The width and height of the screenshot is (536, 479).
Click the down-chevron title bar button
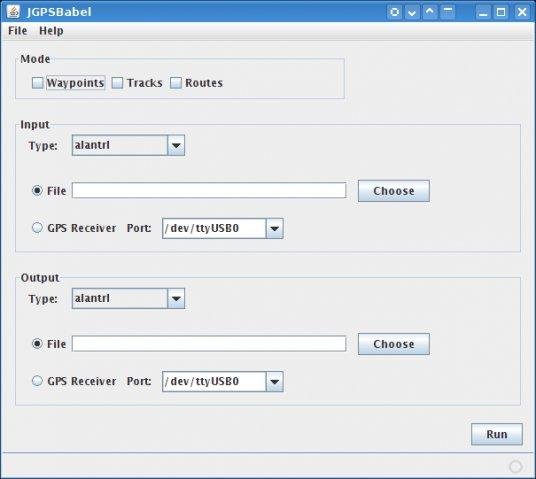(412, 12)
